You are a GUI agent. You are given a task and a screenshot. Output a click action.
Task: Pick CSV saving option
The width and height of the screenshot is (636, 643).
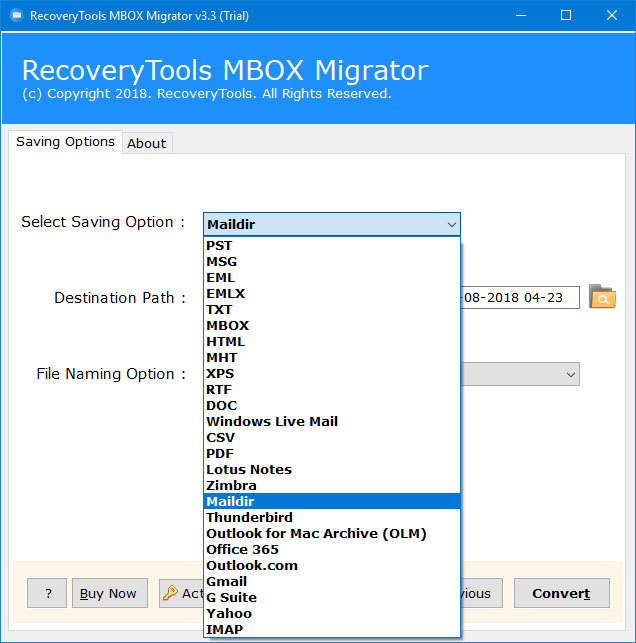click(332, 438)
